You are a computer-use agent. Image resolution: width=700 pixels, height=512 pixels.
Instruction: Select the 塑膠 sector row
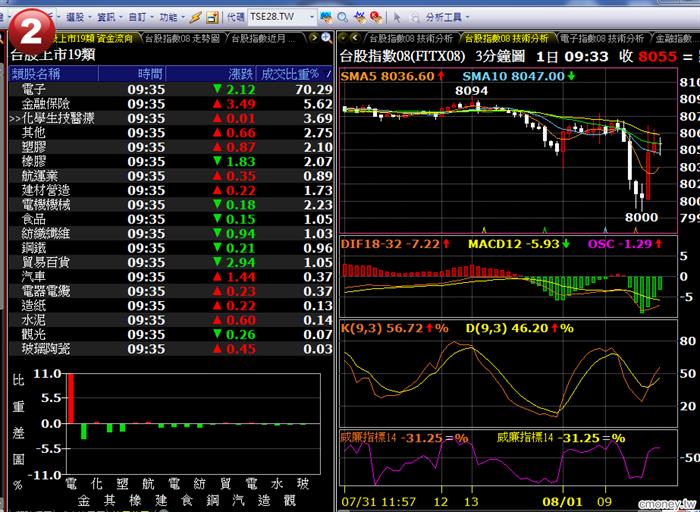tap(171, 147)
